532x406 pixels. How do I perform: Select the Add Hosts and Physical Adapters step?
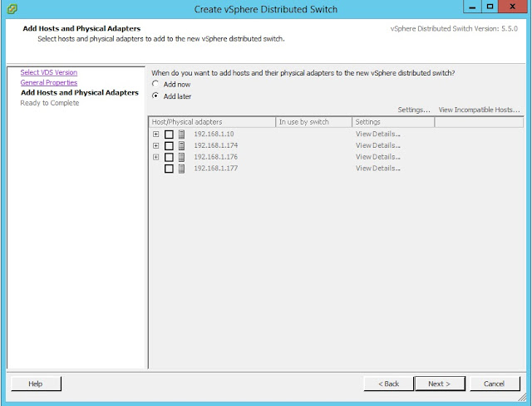80,92
